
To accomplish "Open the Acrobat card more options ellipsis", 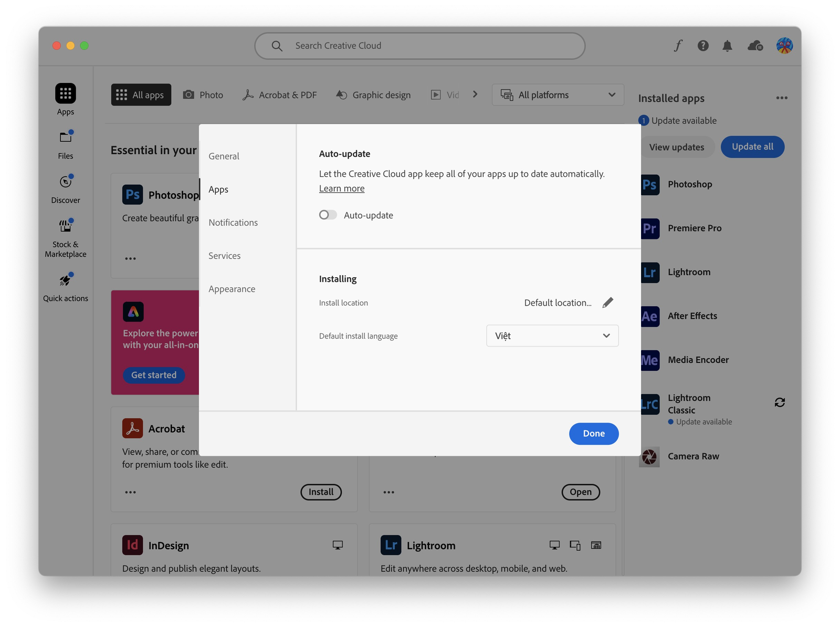I will (130, 492).
